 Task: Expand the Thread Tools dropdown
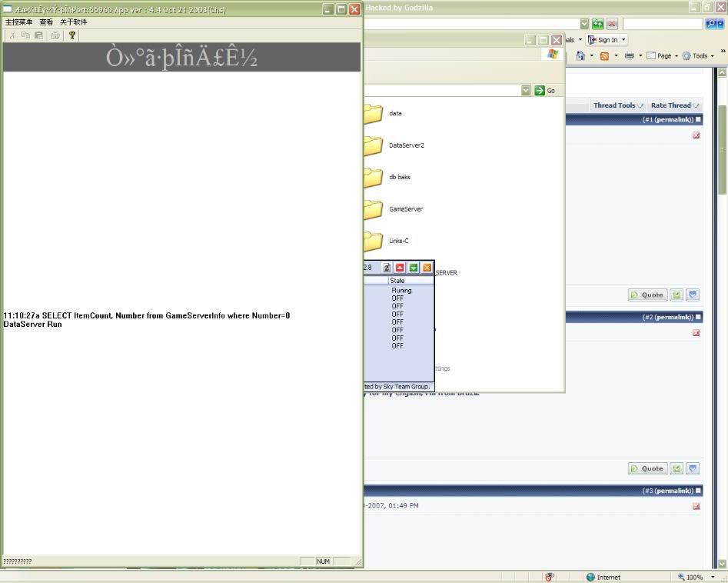(617, 105)
